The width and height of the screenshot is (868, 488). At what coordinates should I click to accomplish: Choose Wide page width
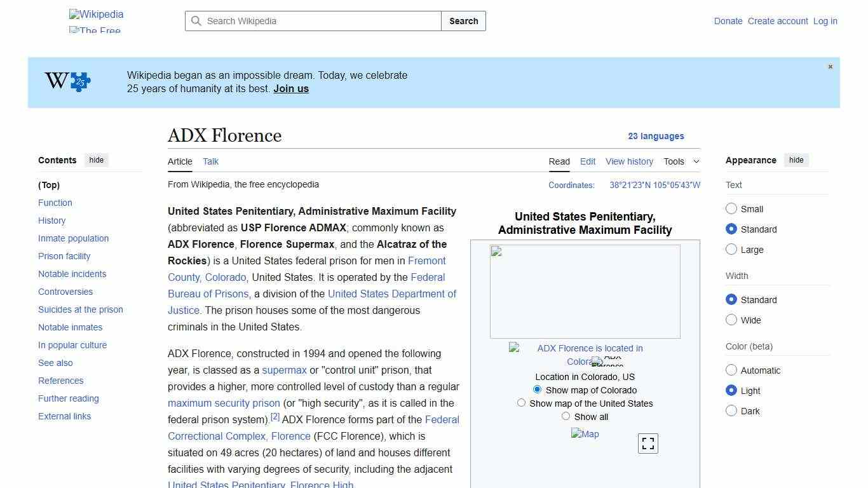pos(731,320)
